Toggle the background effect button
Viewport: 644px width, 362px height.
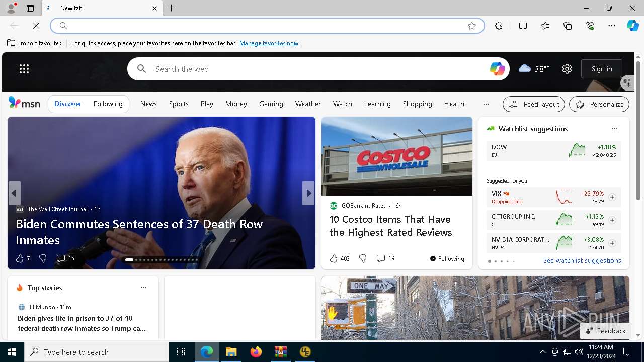[627, 82]
